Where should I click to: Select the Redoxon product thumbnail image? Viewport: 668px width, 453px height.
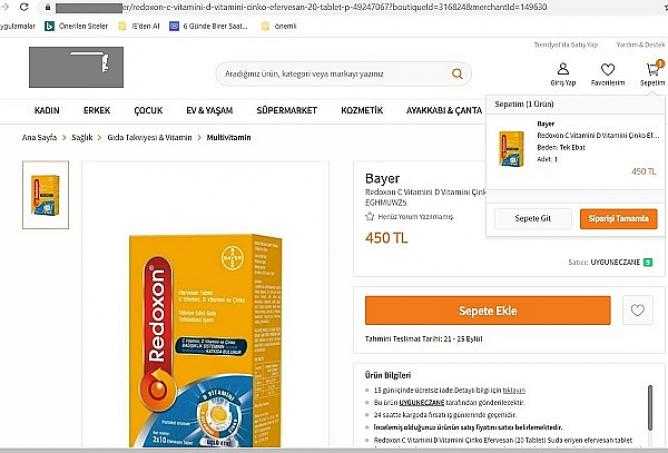tap(46, 195)
